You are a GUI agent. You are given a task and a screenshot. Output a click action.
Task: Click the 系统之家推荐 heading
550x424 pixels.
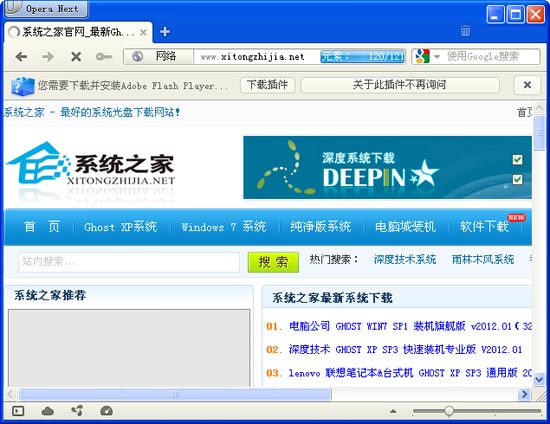(x=50, y=295)
